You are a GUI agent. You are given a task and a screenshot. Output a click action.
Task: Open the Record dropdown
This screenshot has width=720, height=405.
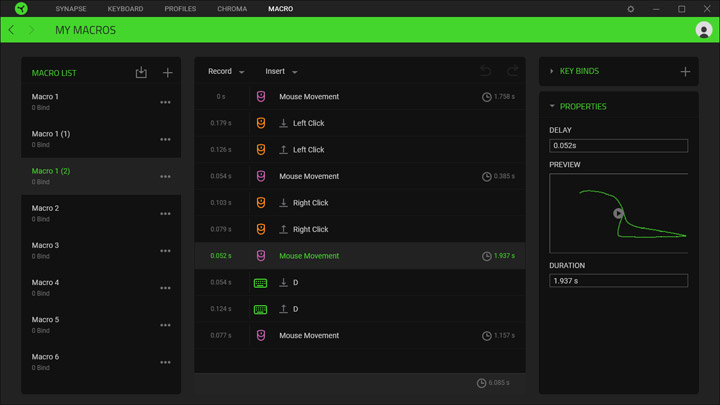[x=226, y=71]
